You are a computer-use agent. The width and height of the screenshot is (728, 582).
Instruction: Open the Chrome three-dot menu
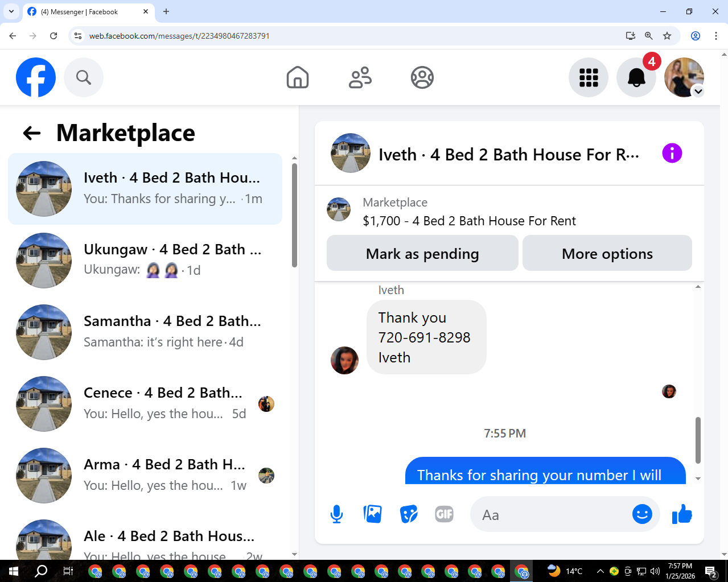click(716, 36)
